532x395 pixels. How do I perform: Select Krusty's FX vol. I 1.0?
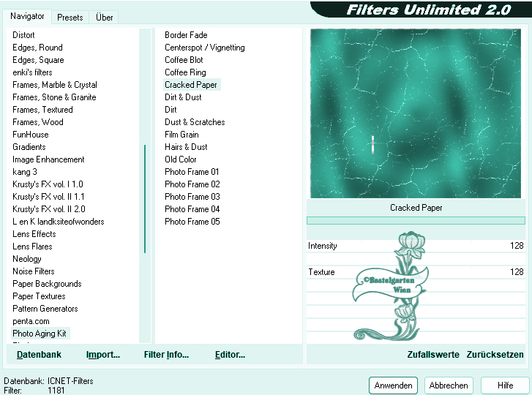(48, 184)
